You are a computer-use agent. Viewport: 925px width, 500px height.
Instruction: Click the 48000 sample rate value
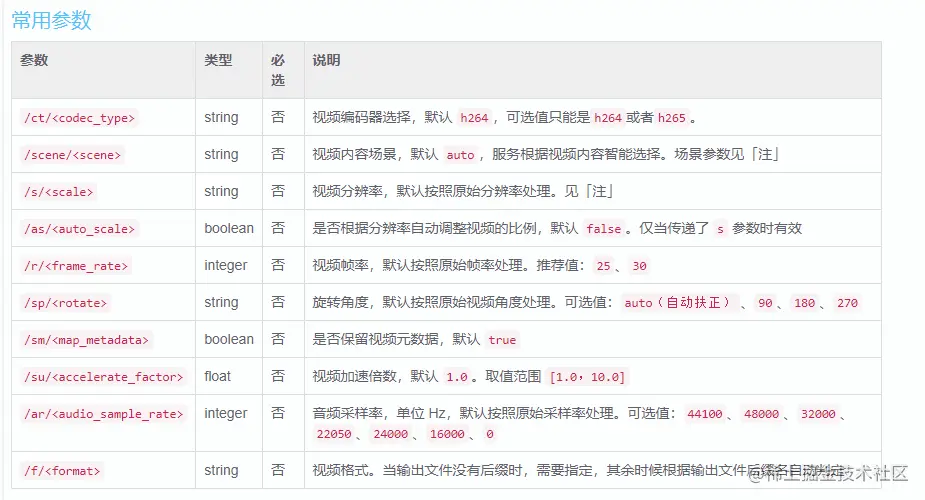tap(762, 414)
